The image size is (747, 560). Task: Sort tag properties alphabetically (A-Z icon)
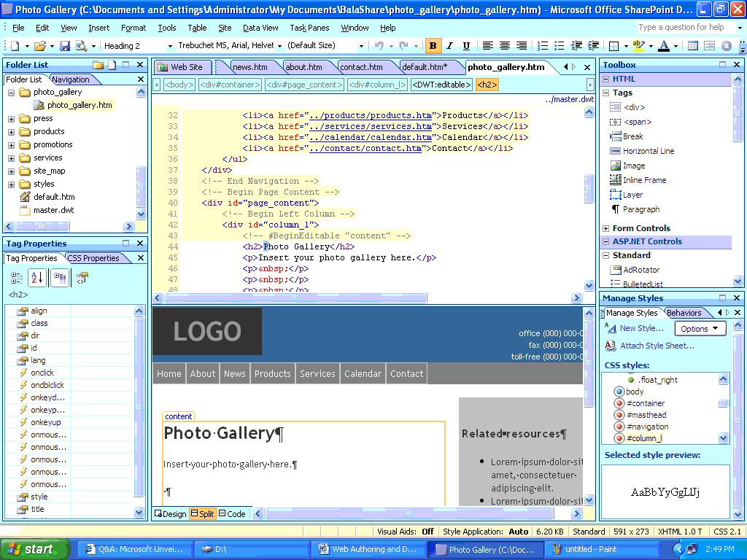click(x=36, y=278)
